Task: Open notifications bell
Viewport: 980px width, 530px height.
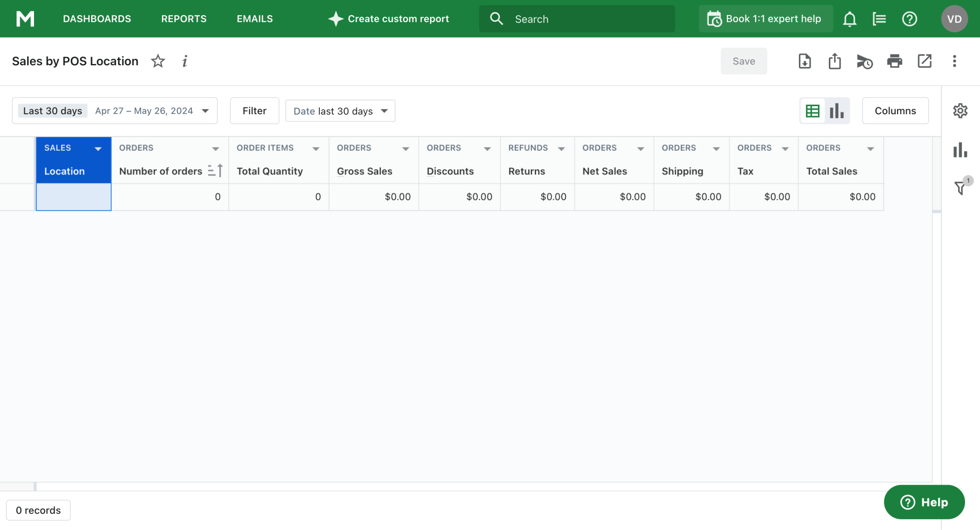Action: tap(849, 19)
